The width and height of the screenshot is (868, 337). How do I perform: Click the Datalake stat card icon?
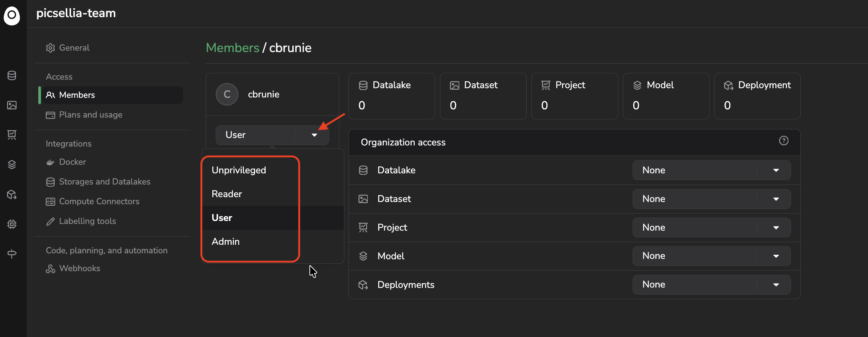click(x=363, y=86)
